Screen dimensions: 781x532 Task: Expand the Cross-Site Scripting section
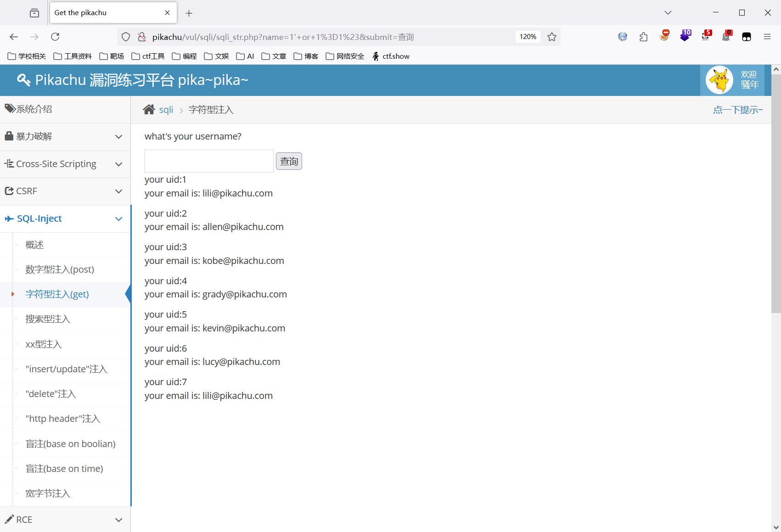pyautogui.click(x=65, y=164)
